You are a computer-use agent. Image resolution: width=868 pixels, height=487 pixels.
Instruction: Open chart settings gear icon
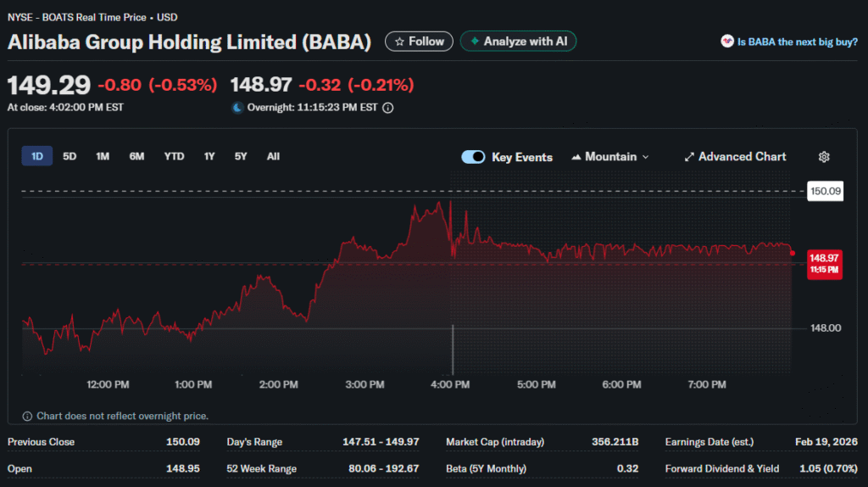[823, 157]
